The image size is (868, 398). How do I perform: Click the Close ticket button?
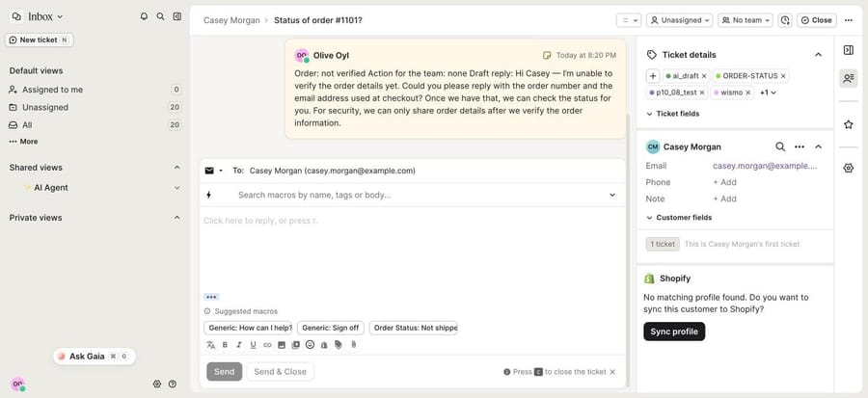pyautogui.click(x=817, y=20)
